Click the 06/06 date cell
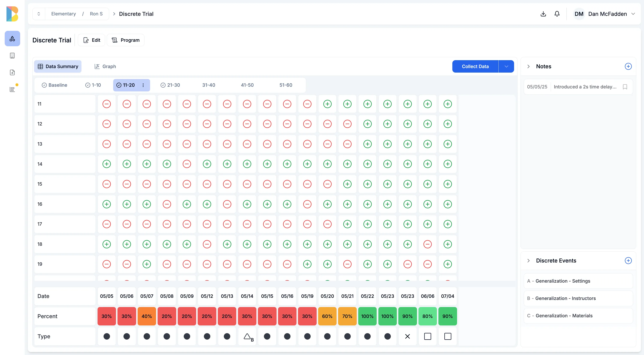 point(427,296)
